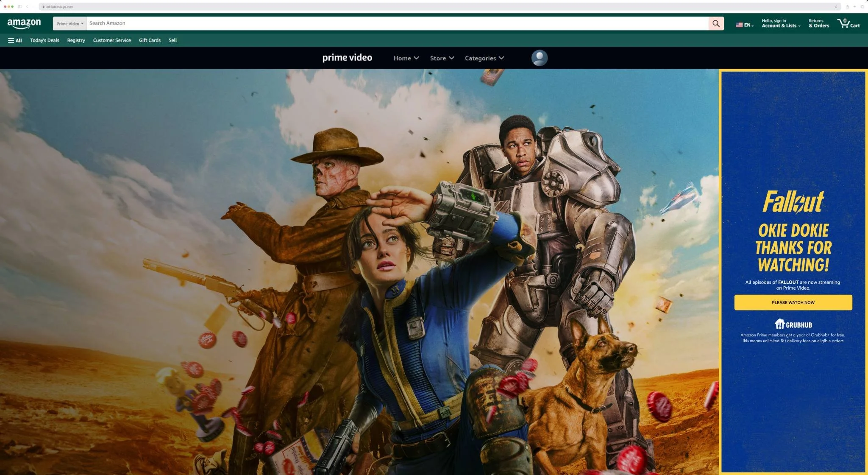Open the shopping Cart icon

(849, 23)
